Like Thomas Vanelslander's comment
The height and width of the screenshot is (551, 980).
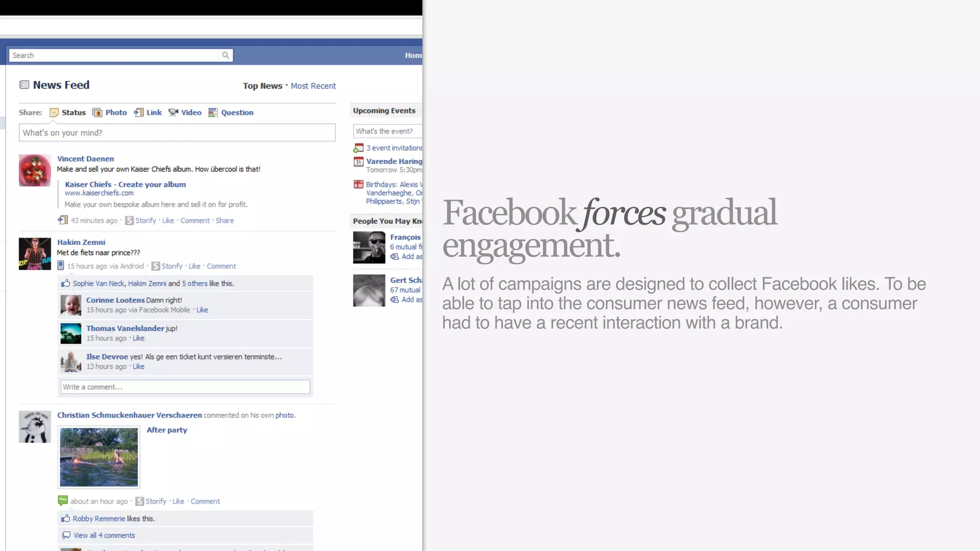point(138,338)
